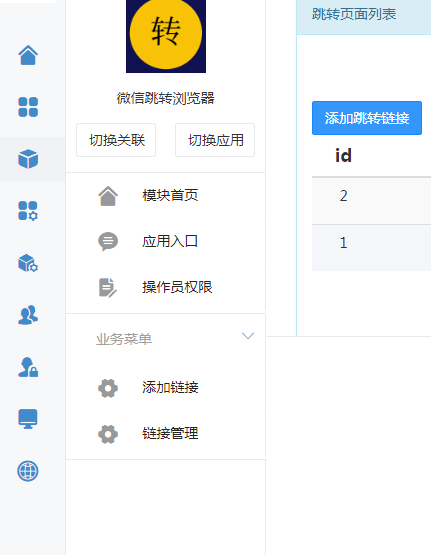431x555 pixels.
Task: Open 操作员权限 menu item
Action: coord(166,287)
